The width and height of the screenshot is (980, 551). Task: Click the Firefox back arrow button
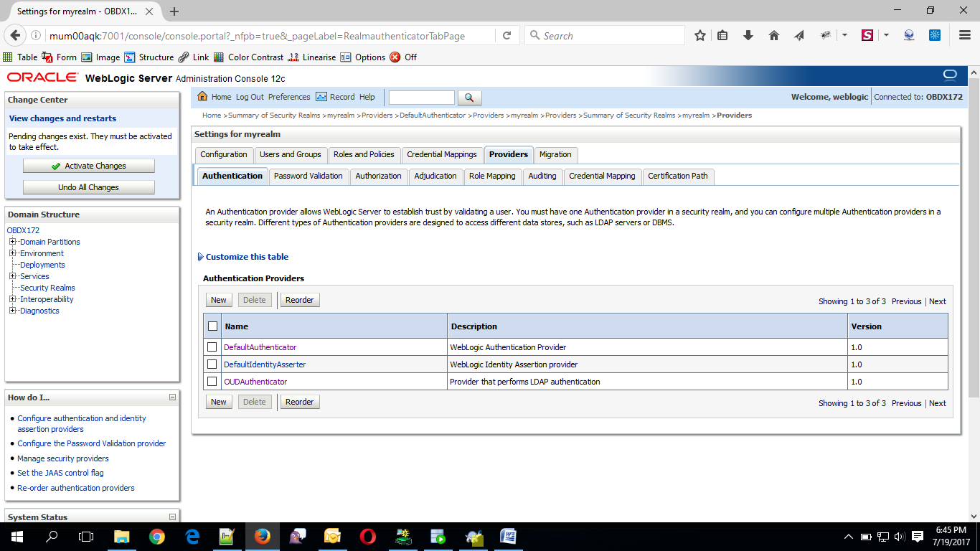(16, 35)
